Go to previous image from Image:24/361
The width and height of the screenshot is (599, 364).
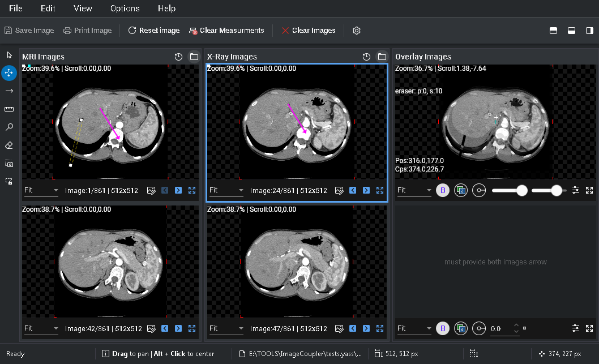pos(353,190)
